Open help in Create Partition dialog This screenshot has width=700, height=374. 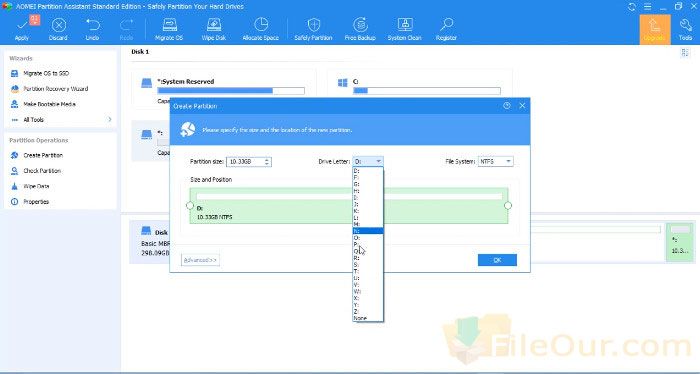point(507,106)
